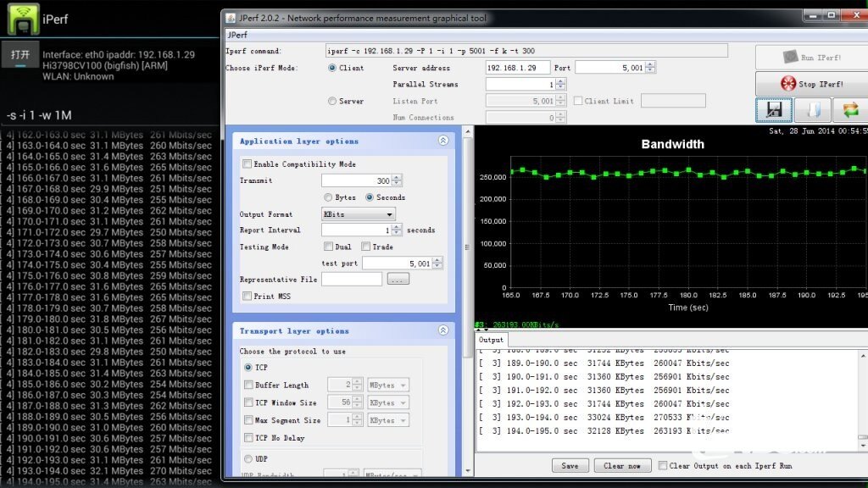Viewport: 868px width, 488px height.
Task: Click the Server address input field
Action: coord(517,68)
